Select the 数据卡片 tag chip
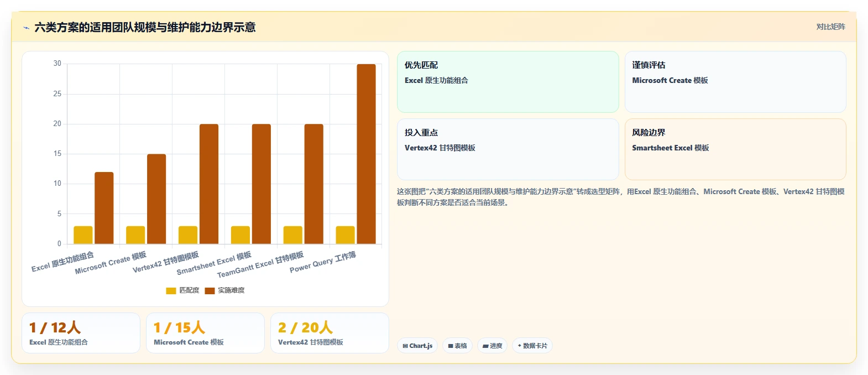This screenshot has width=868, height=375. [x=532, y=346]
